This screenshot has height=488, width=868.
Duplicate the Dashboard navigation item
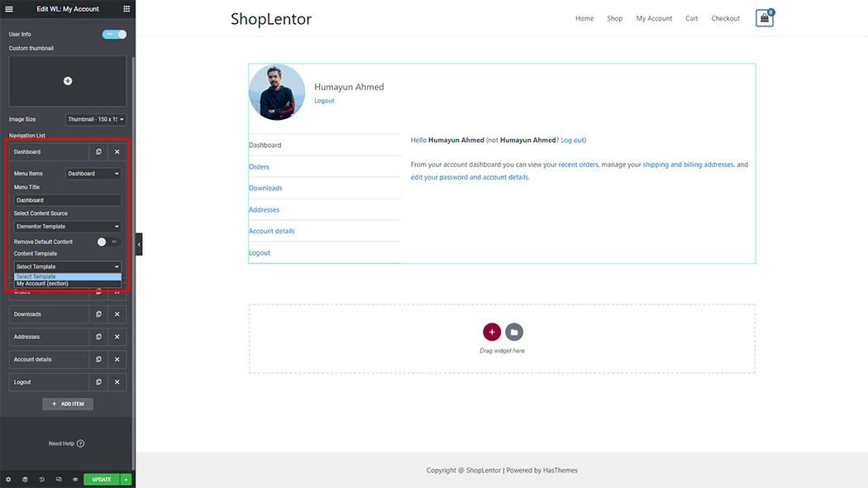(98, 152)
